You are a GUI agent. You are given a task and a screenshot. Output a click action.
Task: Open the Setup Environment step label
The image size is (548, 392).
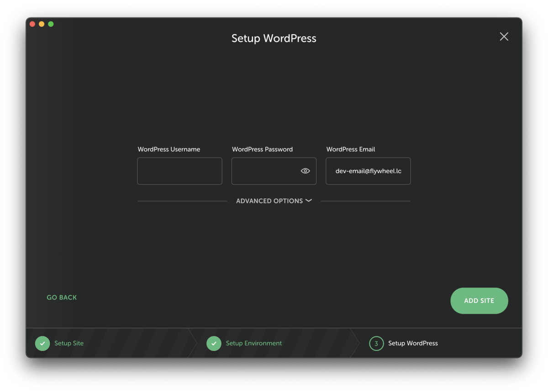[254, 343]
